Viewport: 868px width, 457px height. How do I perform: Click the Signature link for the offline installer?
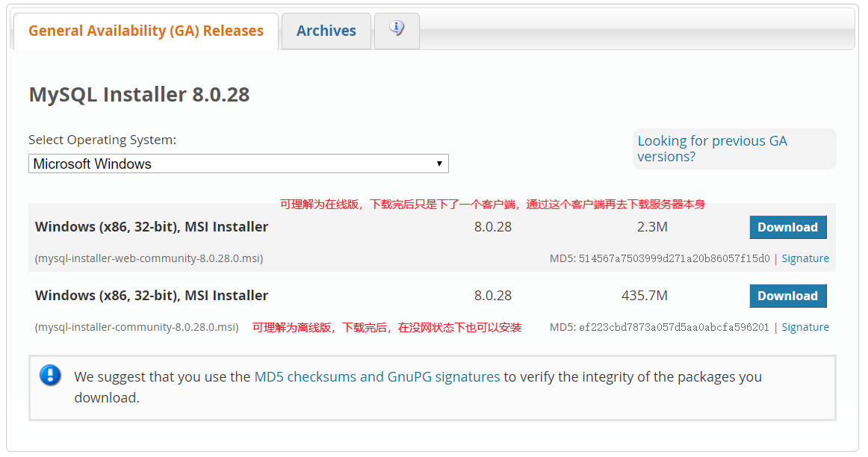point(805,326)
